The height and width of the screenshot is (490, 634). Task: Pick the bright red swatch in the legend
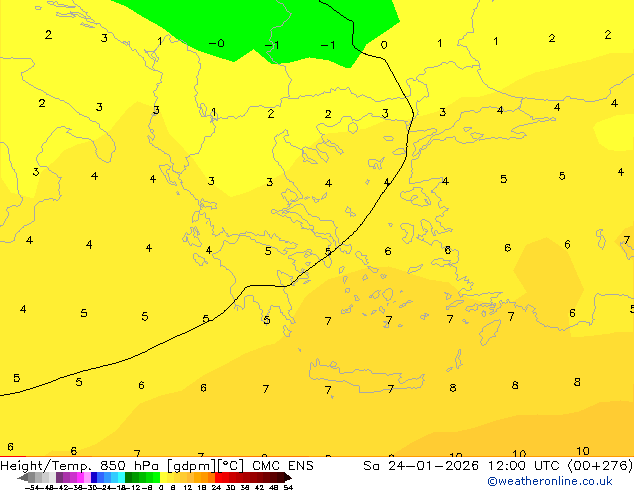pyautogui.click(x=218, y=478)
